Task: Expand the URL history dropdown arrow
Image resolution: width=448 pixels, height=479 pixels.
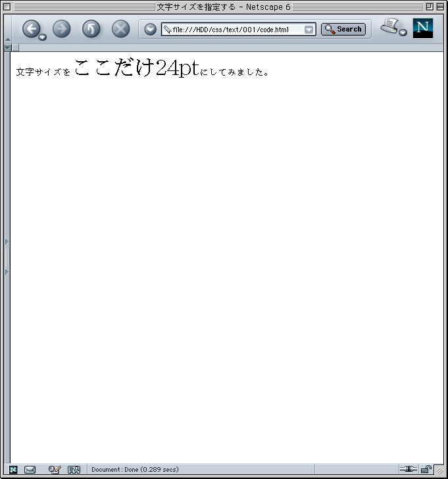Action: tap(309, 30)
